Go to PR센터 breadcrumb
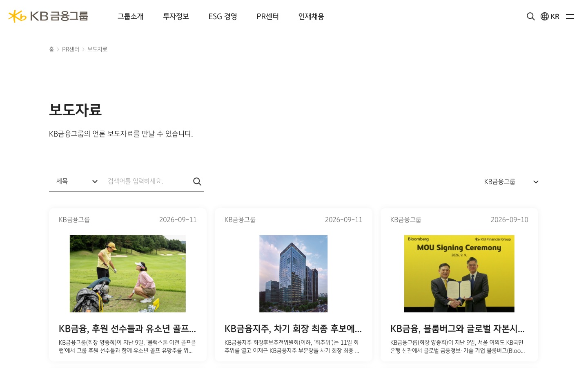This screenshot has height=368, width=588. 71,49
